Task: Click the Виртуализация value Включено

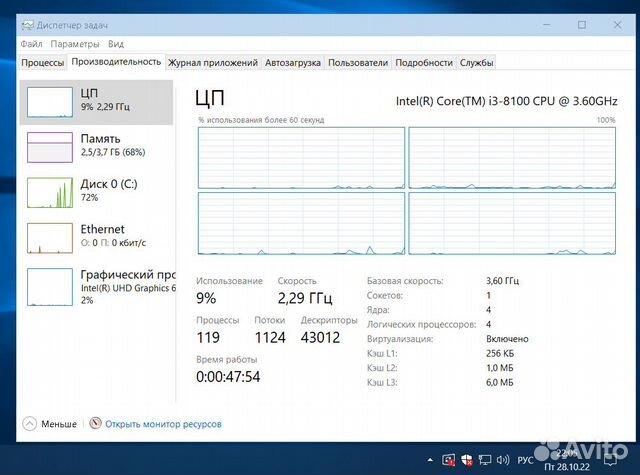Action: tap(507, 339)
